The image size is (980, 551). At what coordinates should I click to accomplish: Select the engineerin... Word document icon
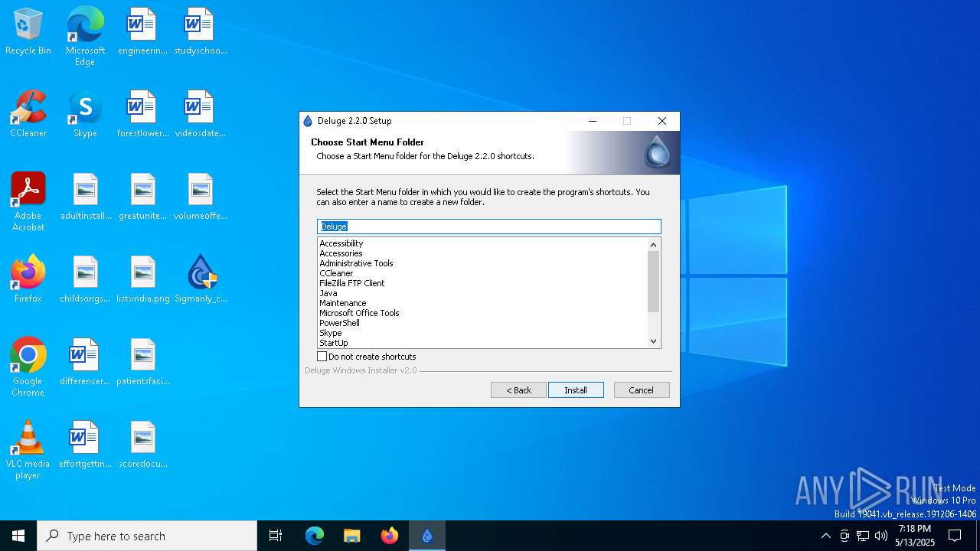tap(142, 32)
